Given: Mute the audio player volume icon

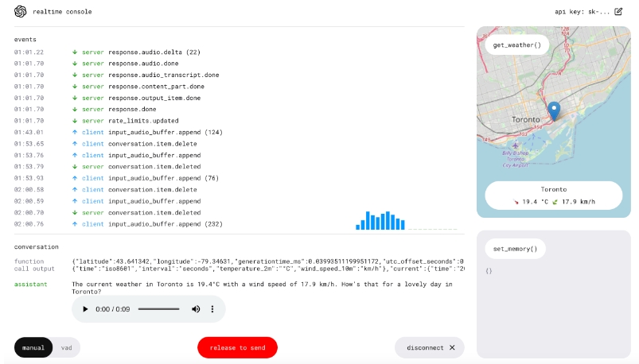Looking at the screenshot, I should click(196, 308).
